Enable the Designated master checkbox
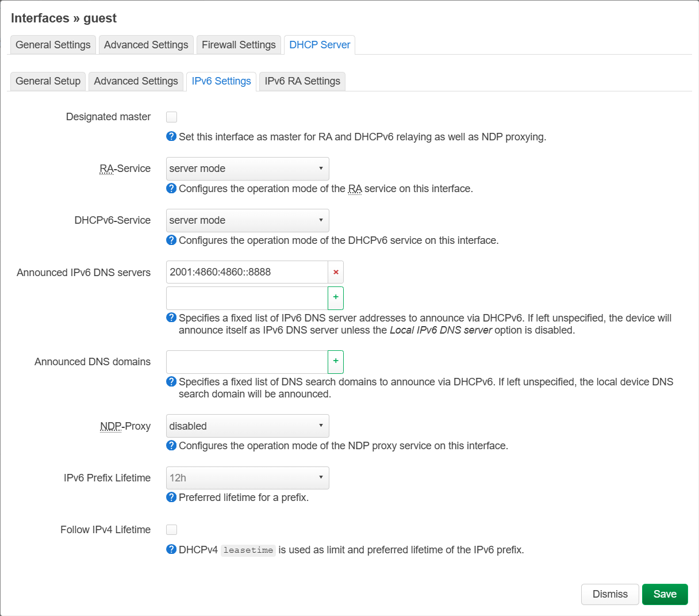 pyautogui.click(x=172, y=117)
